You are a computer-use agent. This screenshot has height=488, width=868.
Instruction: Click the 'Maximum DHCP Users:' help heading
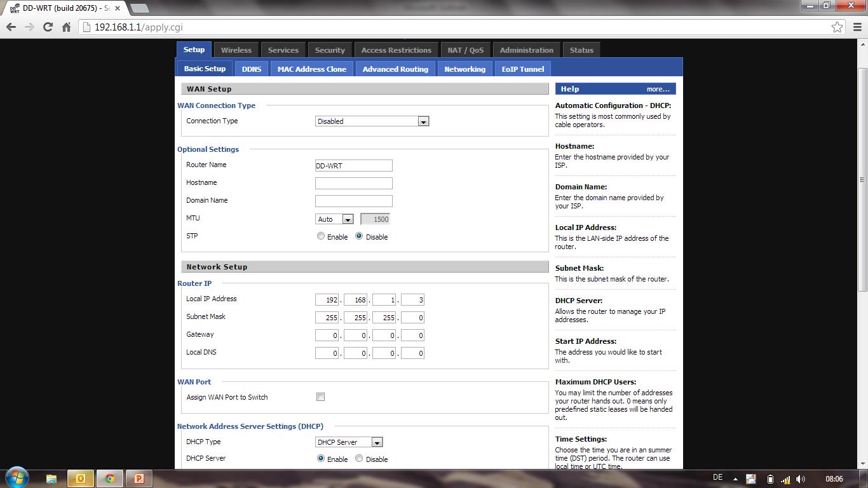(595, 382)
